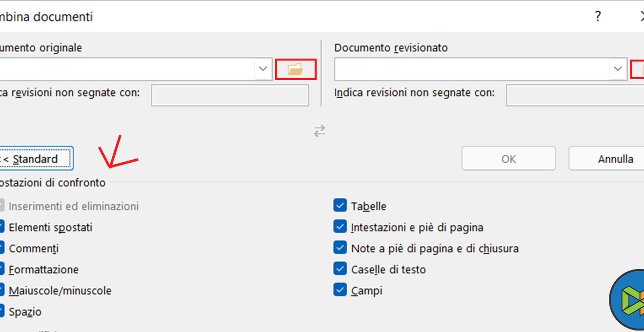
Task: Click the unmarked revisions field under original document
Action: [x=230, y=95]
